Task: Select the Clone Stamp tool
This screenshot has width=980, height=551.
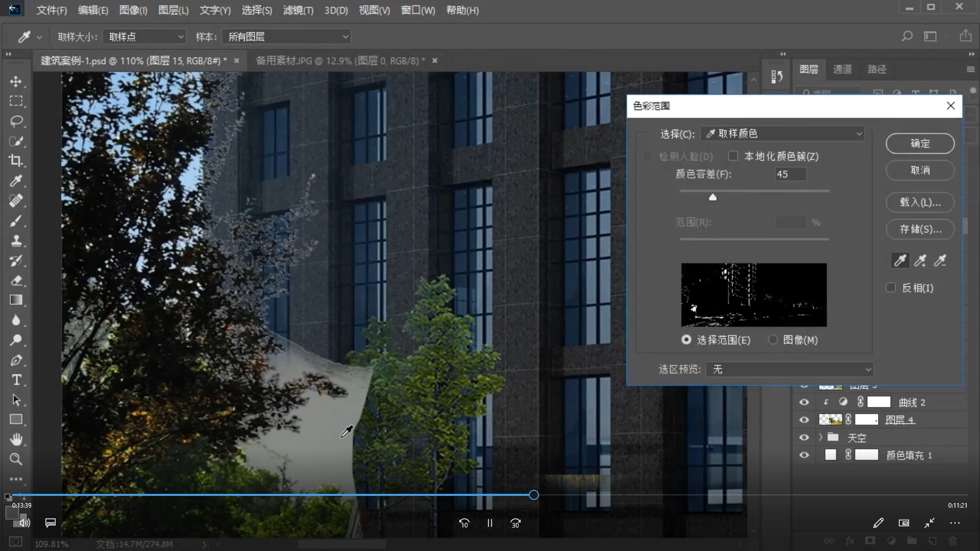Action: 16,241
